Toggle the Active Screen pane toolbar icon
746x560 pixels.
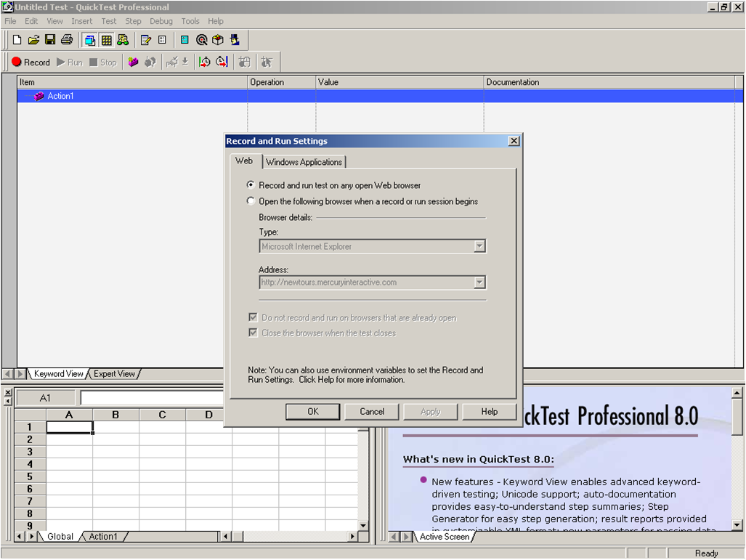pyautogui.click(x=89, y=41)
